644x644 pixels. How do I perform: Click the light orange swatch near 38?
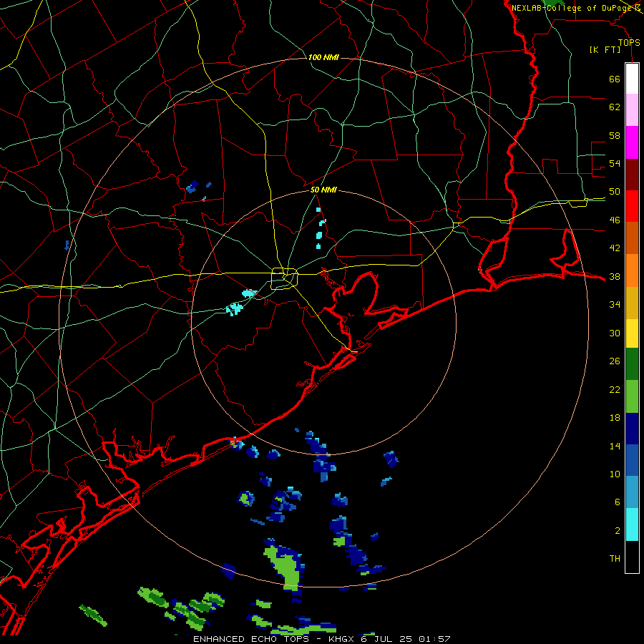pyautogui.click(x=632, y=270)
